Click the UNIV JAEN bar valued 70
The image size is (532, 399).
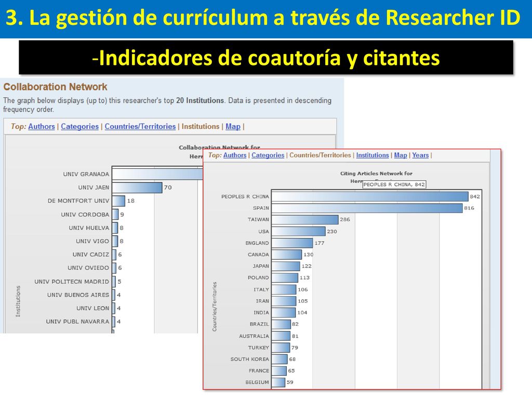(137, 188)
